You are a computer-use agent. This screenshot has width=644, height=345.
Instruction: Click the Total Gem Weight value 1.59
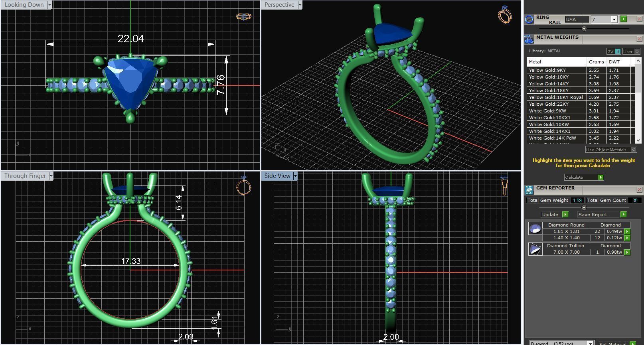[x=577, y=200]
